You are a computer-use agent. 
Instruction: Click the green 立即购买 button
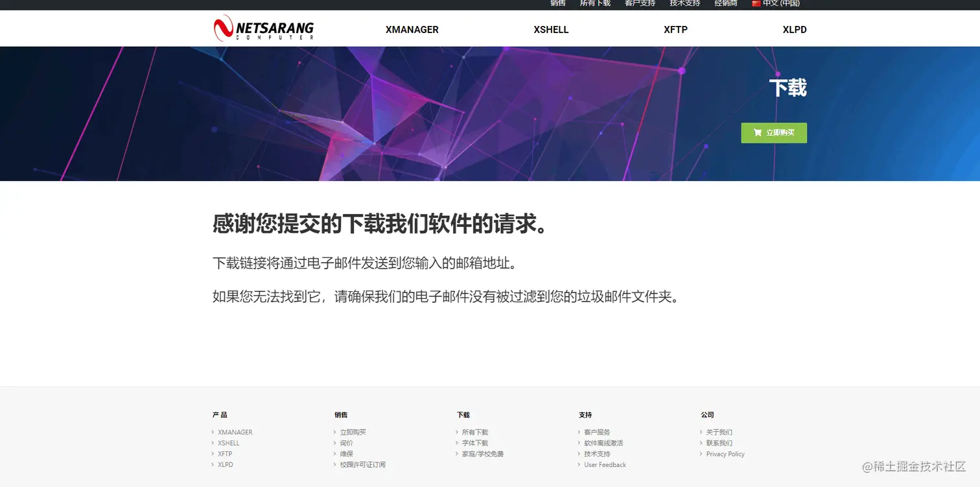pos(774,132)
